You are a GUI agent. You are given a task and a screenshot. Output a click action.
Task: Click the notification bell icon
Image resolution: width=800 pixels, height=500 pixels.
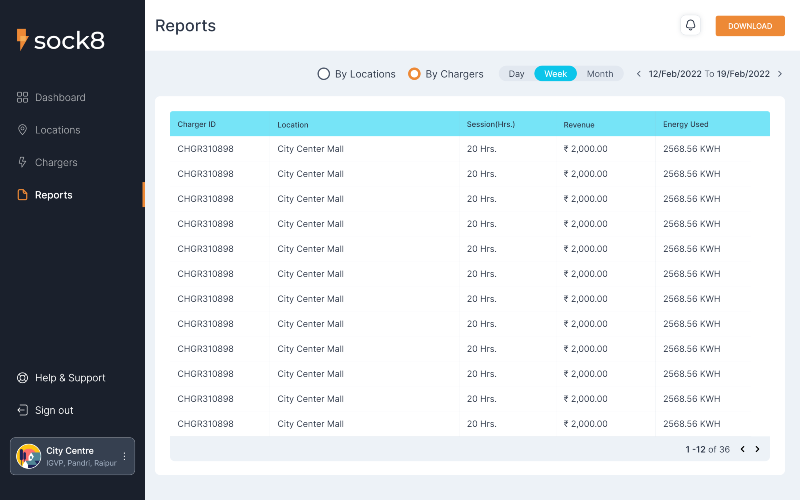pos(690,25)
